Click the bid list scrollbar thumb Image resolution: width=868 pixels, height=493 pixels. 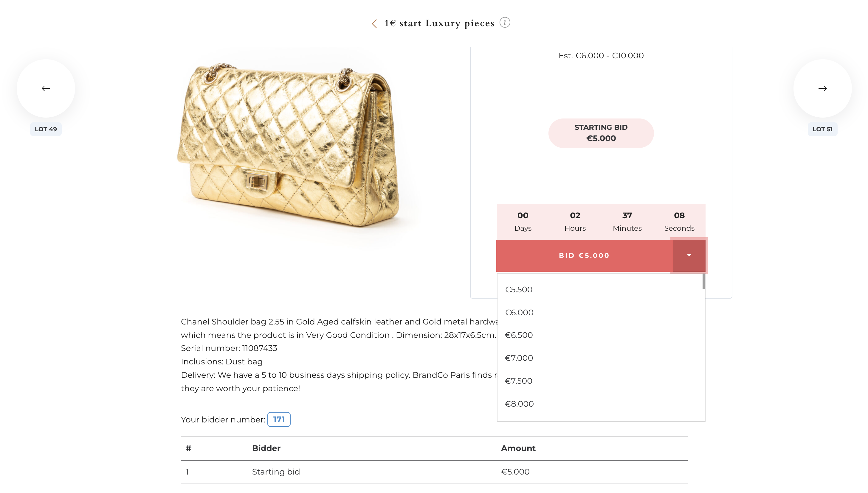click(x=704, y=281)
